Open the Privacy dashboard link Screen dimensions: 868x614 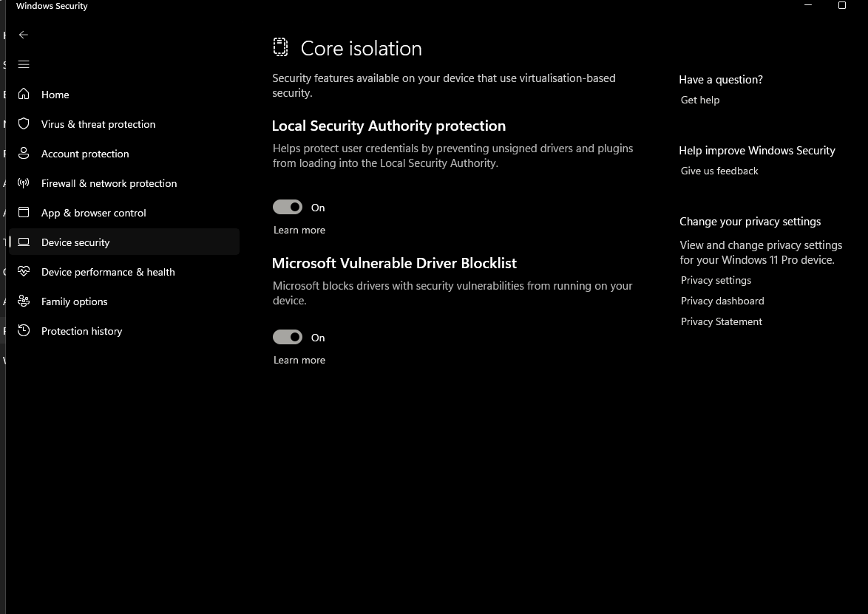[722, 301]
